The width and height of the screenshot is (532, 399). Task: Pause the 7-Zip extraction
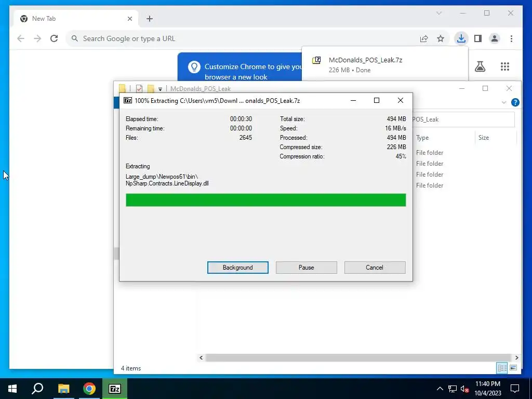[x=306, y=268]
